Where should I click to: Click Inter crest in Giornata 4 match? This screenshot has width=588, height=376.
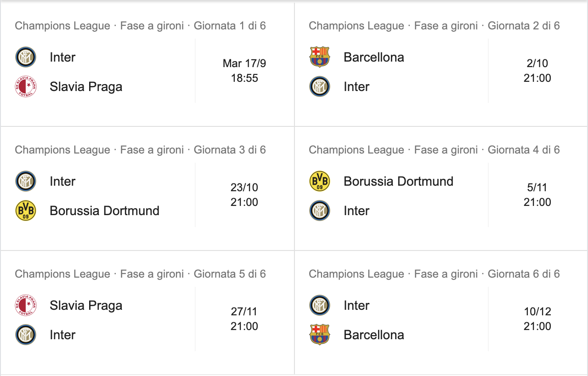(x=320, y=211)
